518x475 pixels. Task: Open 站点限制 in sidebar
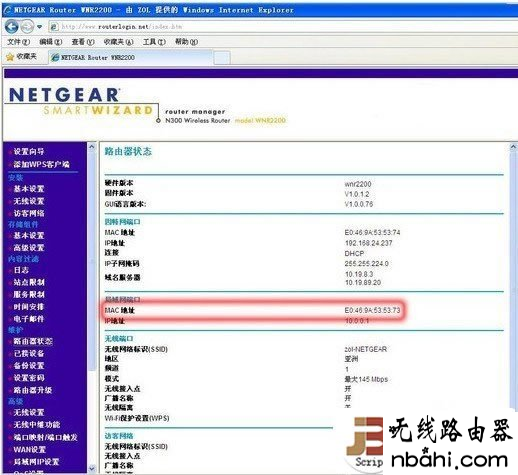coord(29,282)
